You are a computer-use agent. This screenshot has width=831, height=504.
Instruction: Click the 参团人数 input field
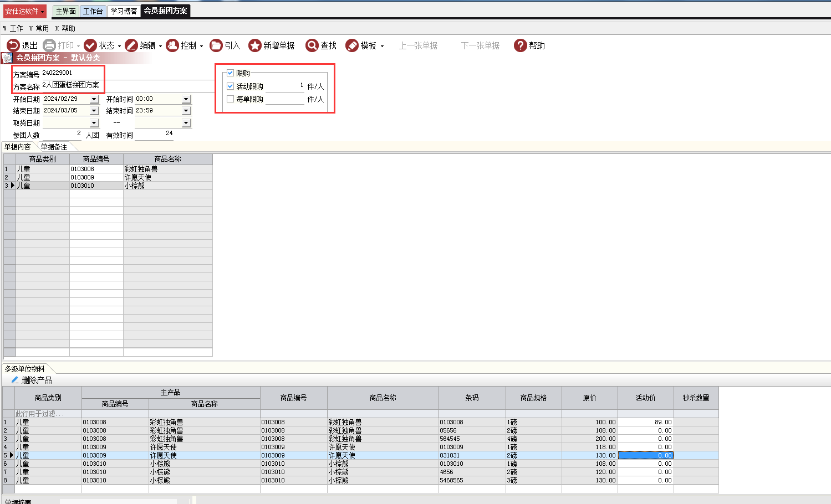pos(62,135)
